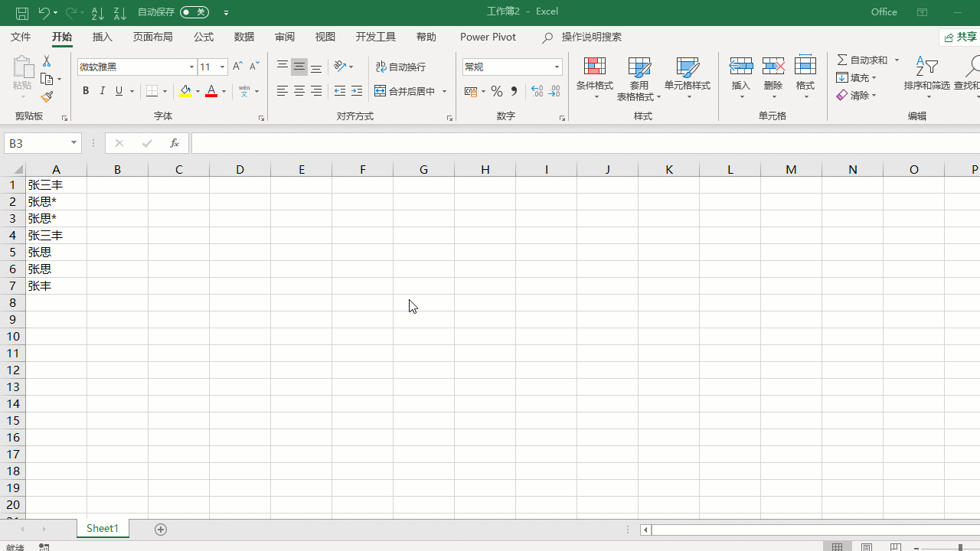Click the Decrease Decimal icon
The image size is (980, 551).
pos(554,91)
